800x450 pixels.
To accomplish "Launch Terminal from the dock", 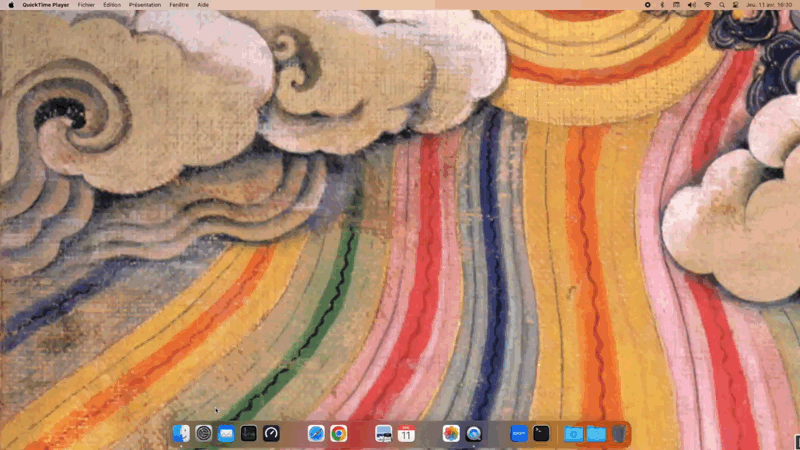I will click(541, 433).
